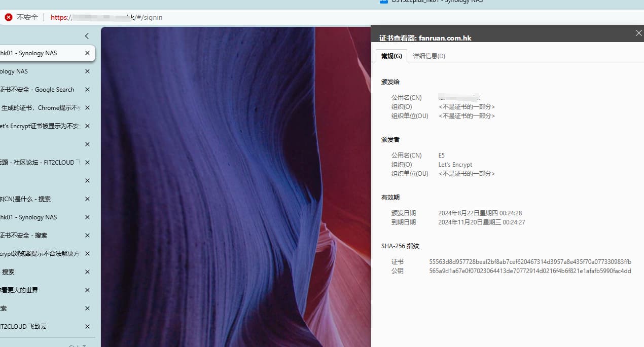Click the SHA-256 指纹 heading
The image size is (644, 347).
(x=400, y=246)
